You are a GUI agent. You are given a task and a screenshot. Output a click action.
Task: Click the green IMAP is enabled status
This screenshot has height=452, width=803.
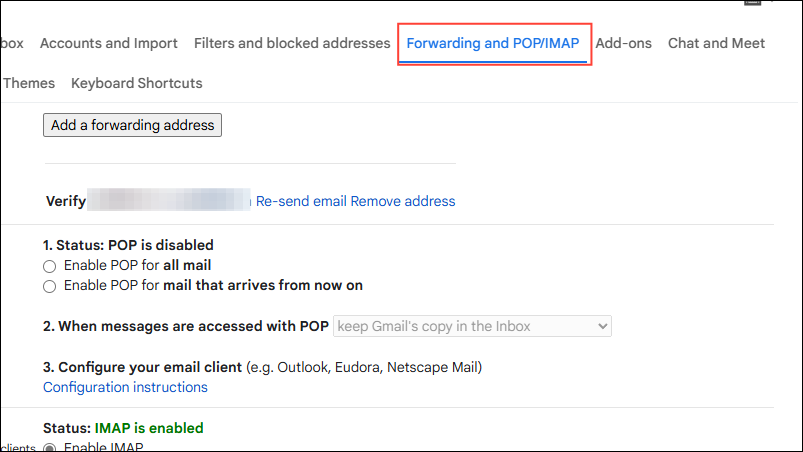pos(148,428)
